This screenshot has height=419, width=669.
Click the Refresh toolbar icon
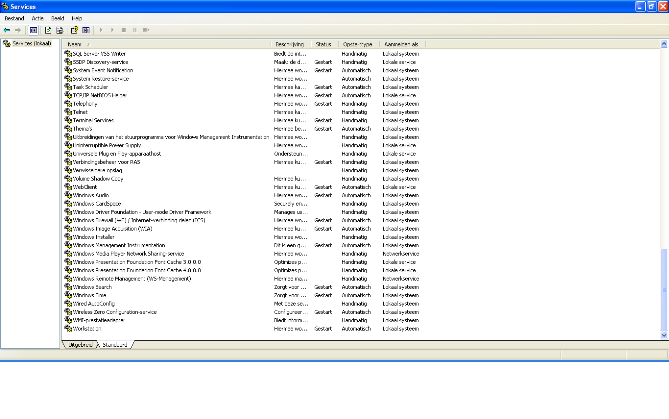(48, 30)
